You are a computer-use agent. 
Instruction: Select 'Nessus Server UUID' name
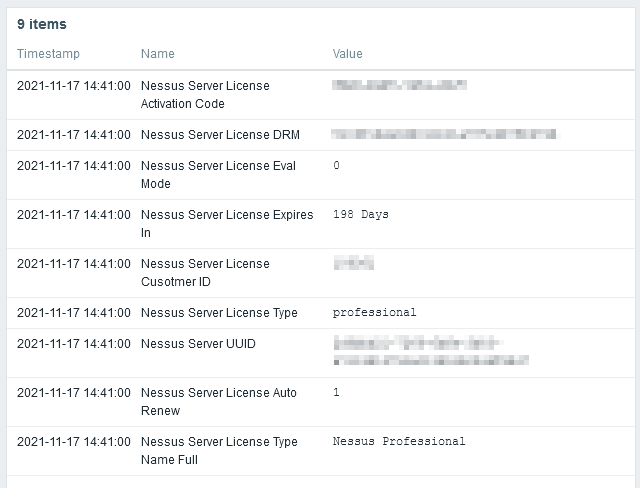[x=198, y=344]
